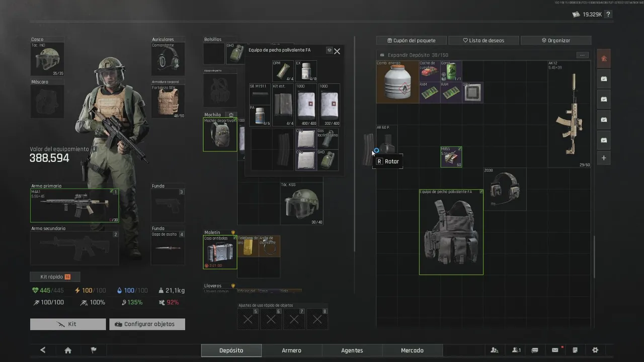Select the Kit est. item

(x=283, y=105)
